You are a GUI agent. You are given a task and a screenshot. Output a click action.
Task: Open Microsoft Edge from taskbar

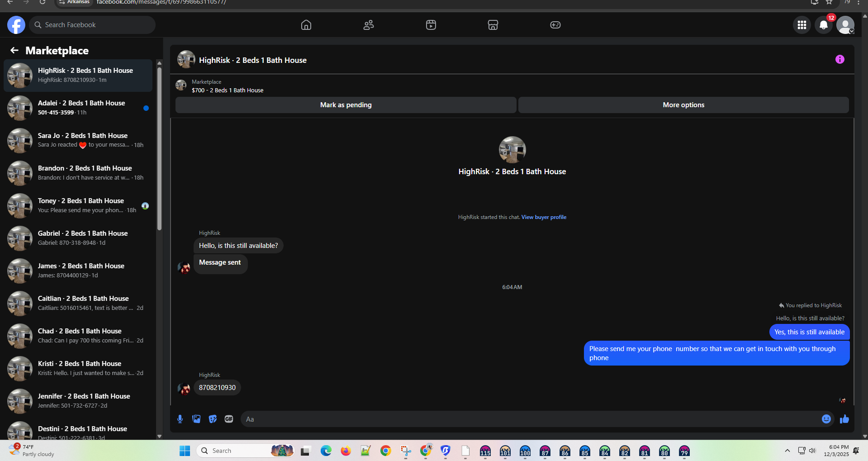point(326,451)
